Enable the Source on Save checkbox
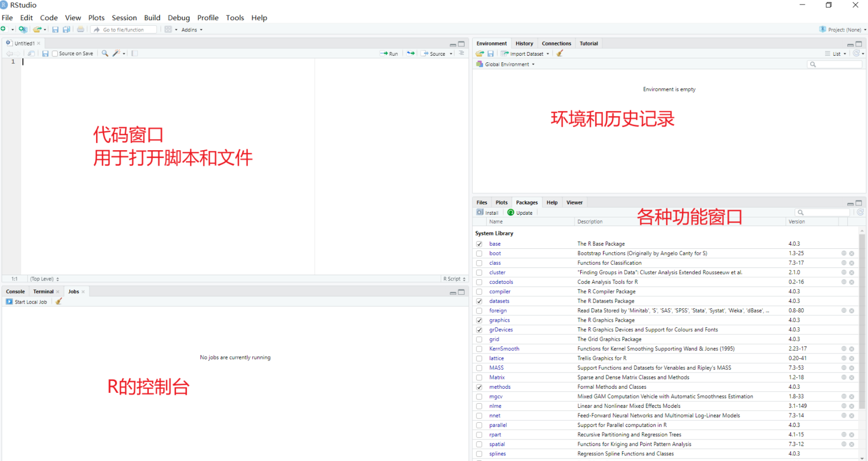868x461 pixels. (55, 54)
